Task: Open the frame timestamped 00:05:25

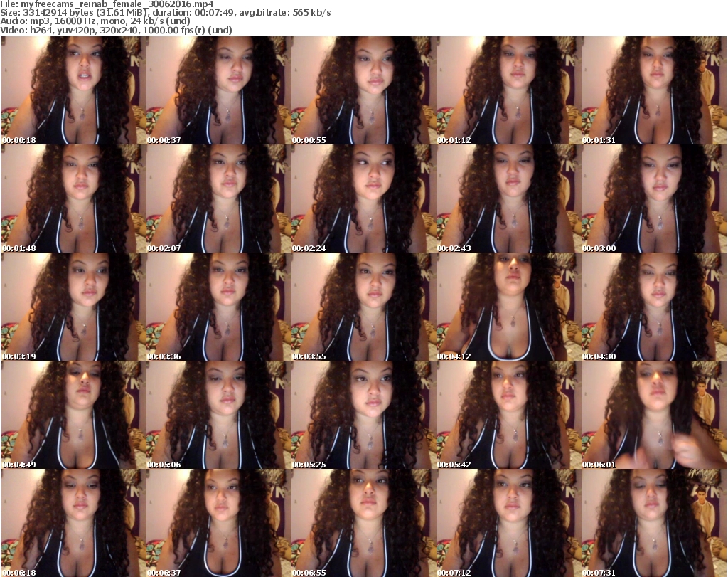Action: tap(363, 415)
